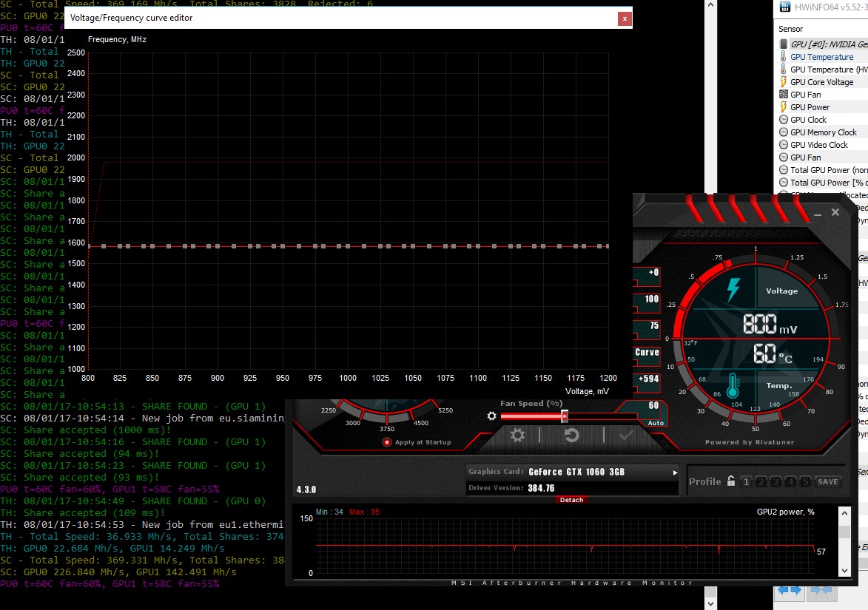Click the lightning bolt voltage icon in gauge
The height and width of the screenshot is (610, 868).
click(x=734, y=290)
